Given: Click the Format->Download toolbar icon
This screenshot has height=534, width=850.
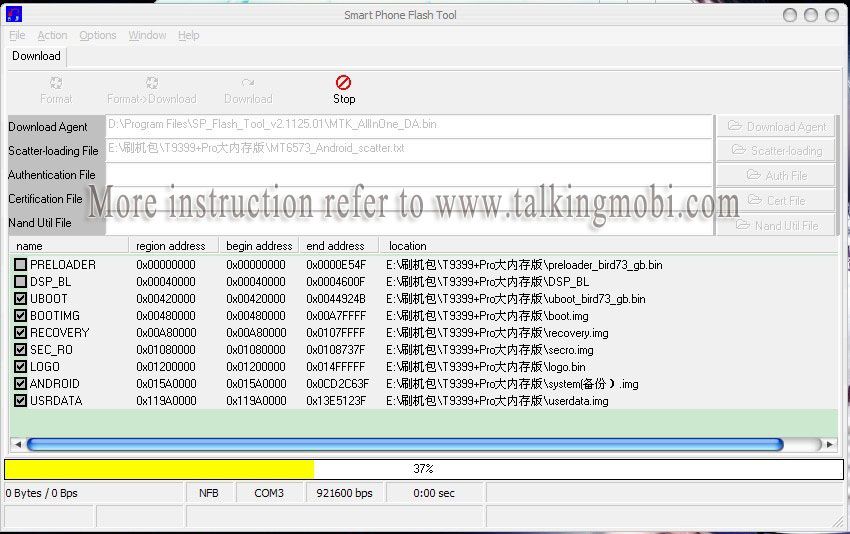Looking at the screenshot, I should tap(152, 83).
